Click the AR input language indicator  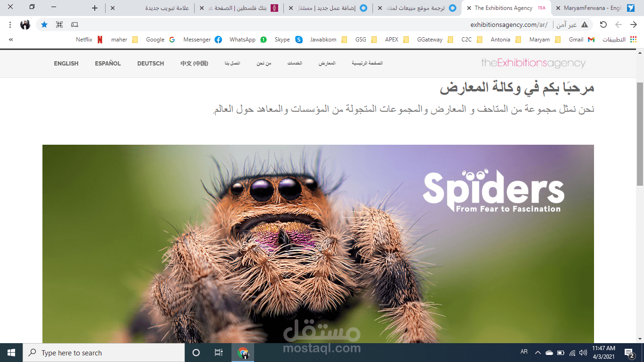click(x=524, y=352)
